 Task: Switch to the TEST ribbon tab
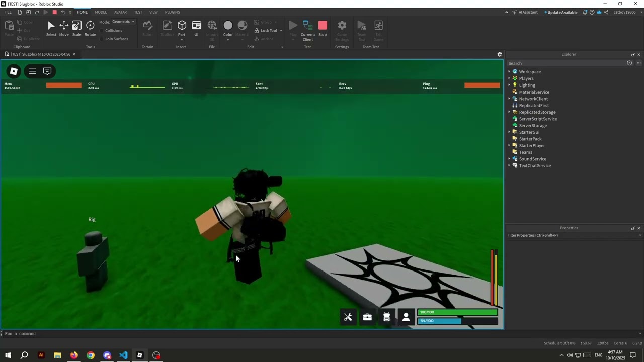pos(138,12)
